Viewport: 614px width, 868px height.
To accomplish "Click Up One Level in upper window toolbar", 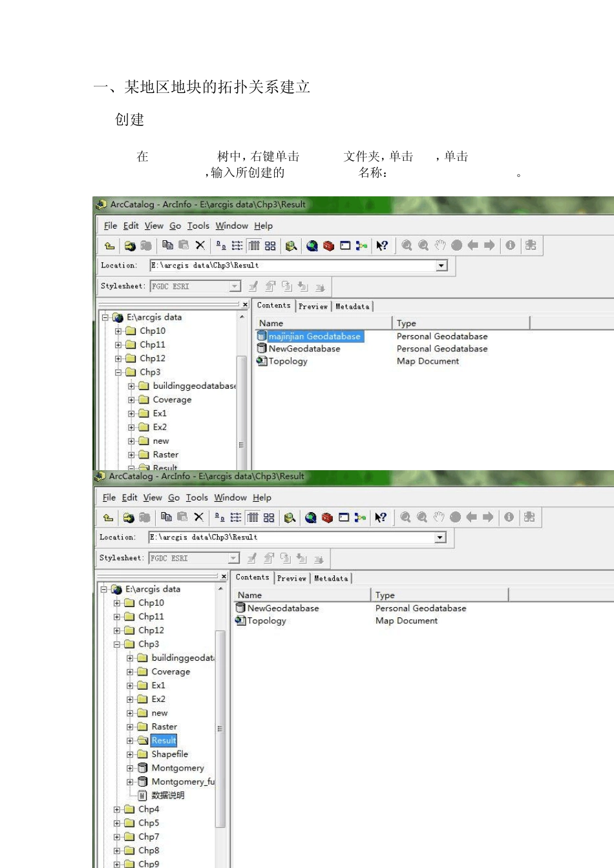I will pyautogui.click(x=109, y=245).
